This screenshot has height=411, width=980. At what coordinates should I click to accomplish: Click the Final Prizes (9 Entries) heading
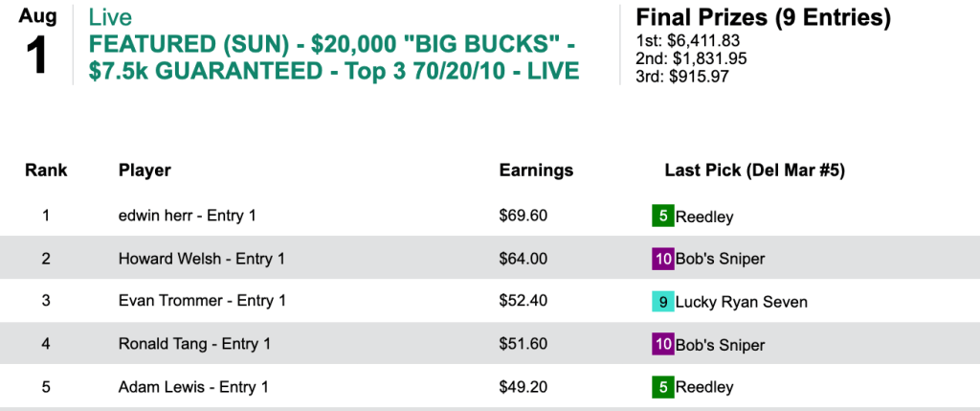coord(763,17)
